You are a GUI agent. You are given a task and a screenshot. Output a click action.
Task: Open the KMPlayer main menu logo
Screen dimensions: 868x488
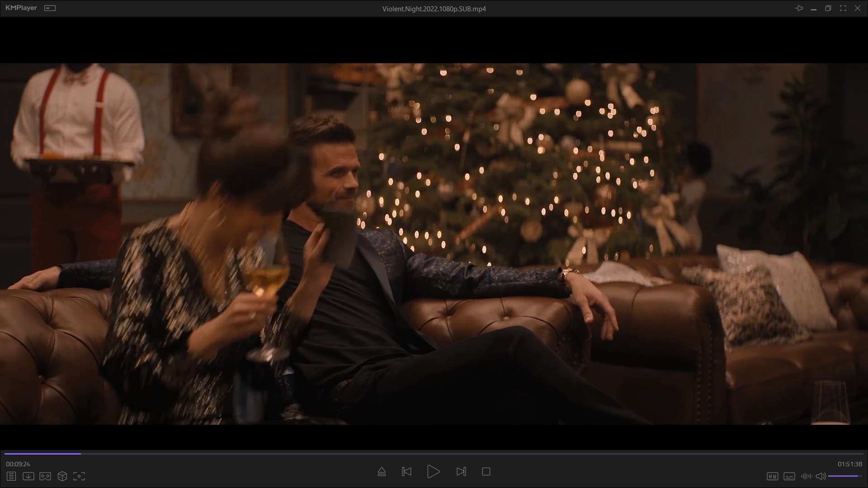pyautogui.click(x=21, y=8)
